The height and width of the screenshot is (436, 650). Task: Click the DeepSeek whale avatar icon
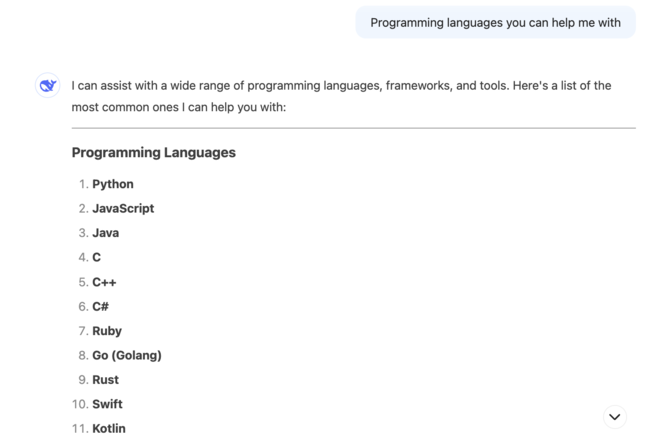coord(47,86)
